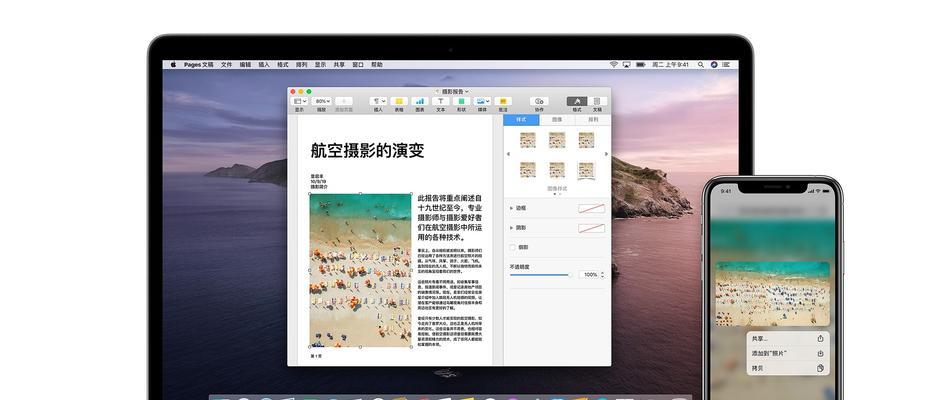926x400 pixels.
Task: Open the Media toolbar dropdown
Action: click(x=482, y=102)
